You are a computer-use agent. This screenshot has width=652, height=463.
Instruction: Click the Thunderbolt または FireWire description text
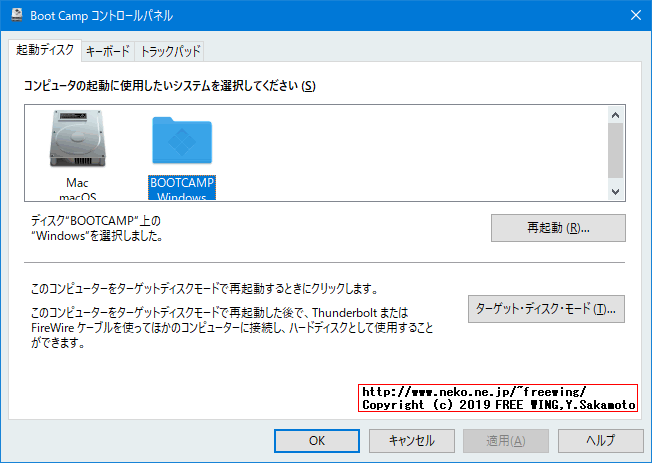pos(232,328)
